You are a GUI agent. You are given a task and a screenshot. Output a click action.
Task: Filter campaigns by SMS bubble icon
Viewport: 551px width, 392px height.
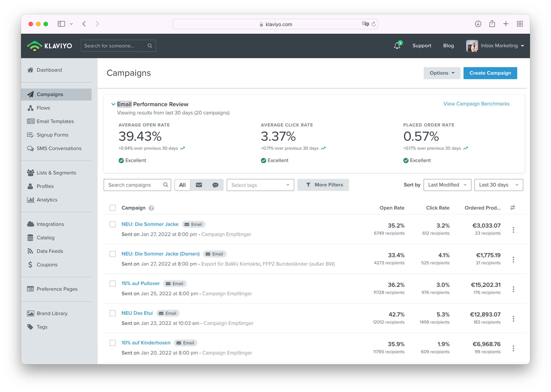[215, 185]
